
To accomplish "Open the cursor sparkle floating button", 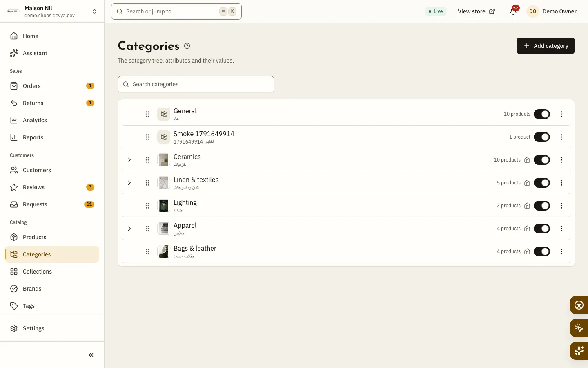I will [579, 328].
